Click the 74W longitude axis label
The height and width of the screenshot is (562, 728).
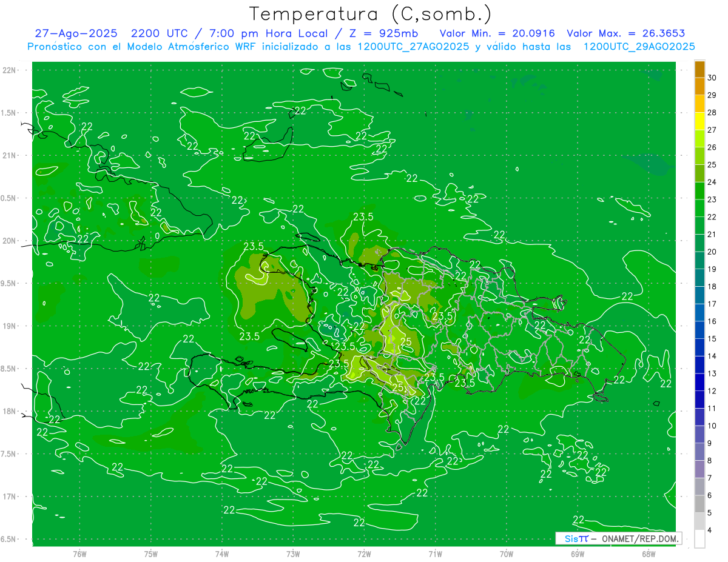coord(222,554)
